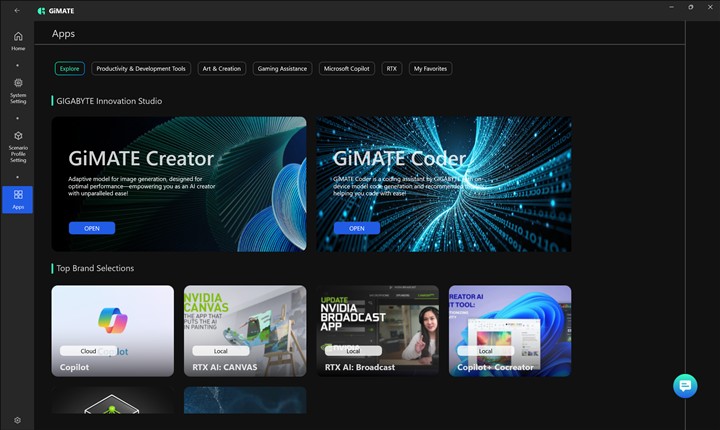Viewport: 720px width, 430px height.
Task: Open the blue chat support bubble
Action: click(x=685, y=386)
